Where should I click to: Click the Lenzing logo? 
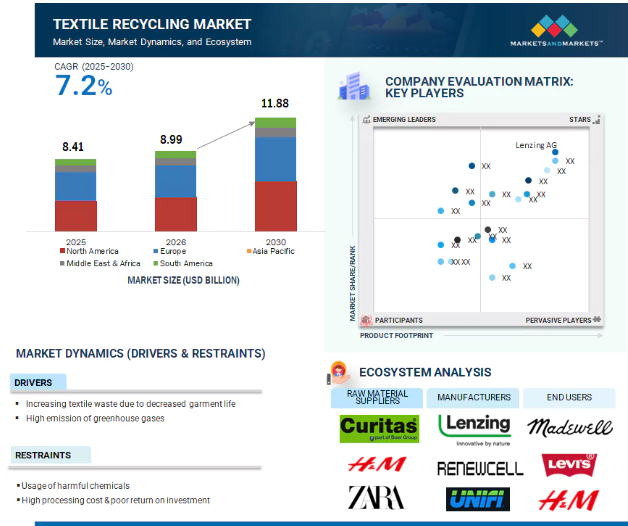pyautogui.click(x=475, y=430)
